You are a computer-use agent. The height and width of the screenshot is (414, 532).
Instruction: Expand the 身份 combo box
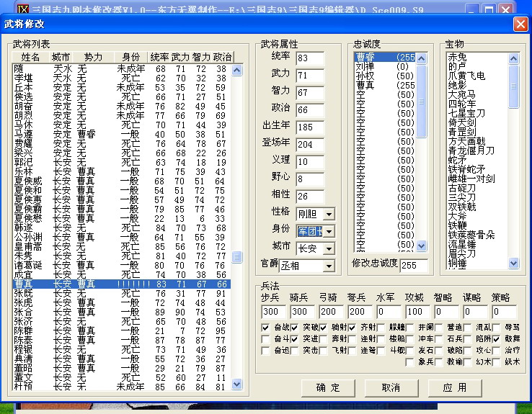(329, 231)
